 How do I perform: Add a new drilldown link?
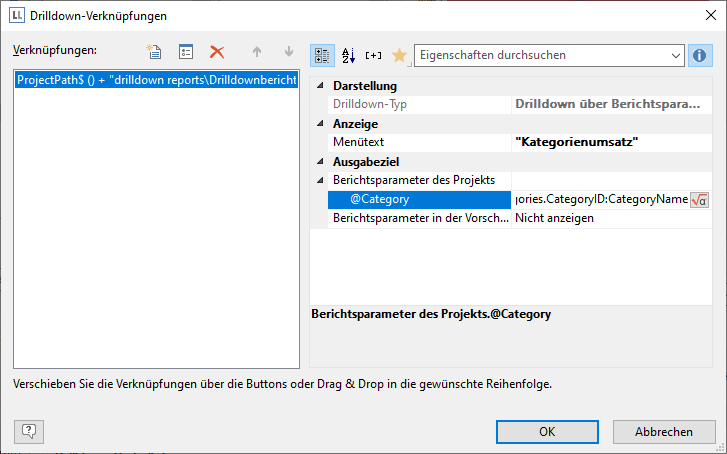154,52
